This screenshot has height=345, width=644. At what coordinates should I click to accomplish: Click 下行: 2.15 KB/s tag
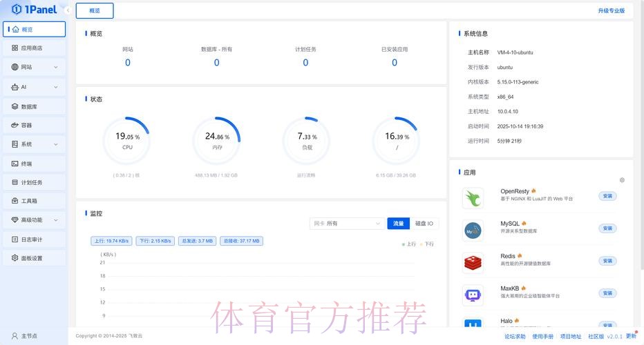(x=155, y=241)
